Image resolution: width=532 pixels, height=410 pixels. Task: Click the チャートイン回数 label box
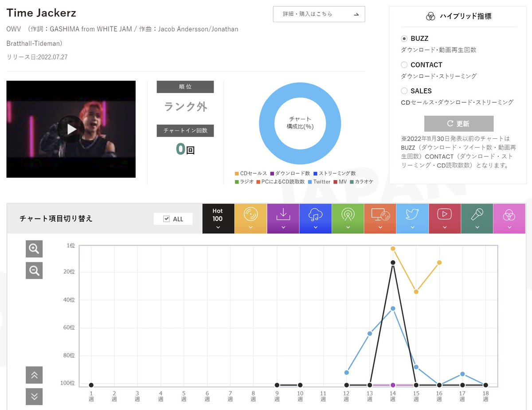click(x=185, y=131)
